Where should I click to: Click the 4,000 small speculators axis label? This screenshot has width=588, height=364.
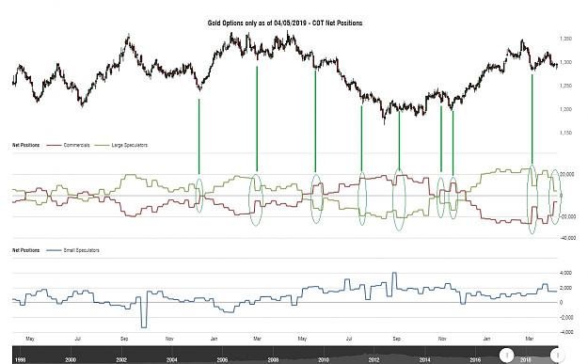pyautogui.click(x=565, y=273)
